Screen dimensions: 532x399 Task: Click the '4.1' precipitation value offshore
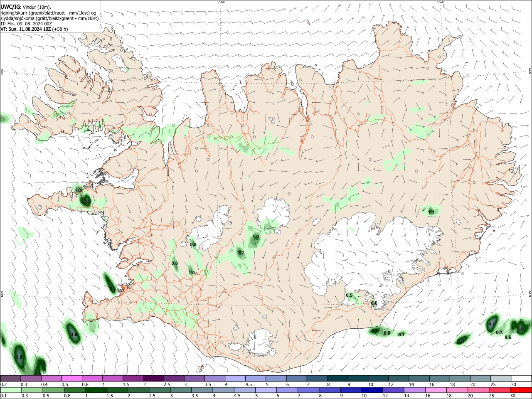click(492, 324)
